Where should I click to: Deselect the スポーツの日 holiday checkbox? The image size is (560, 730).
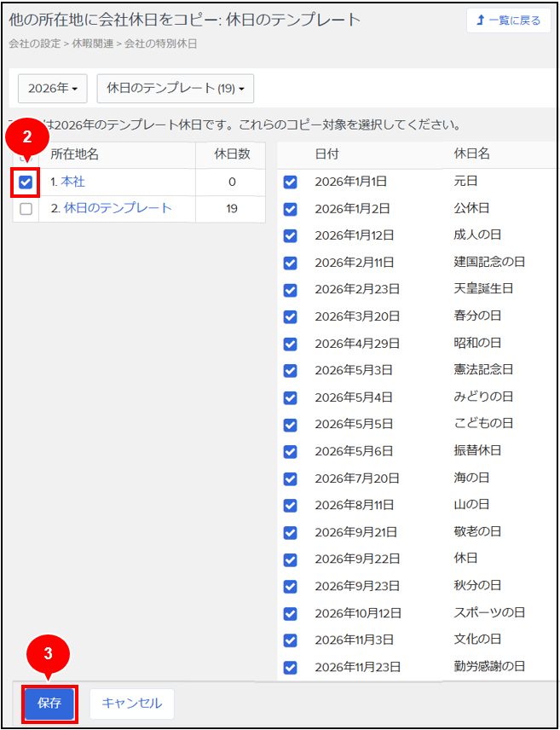(x=291, y=613)
